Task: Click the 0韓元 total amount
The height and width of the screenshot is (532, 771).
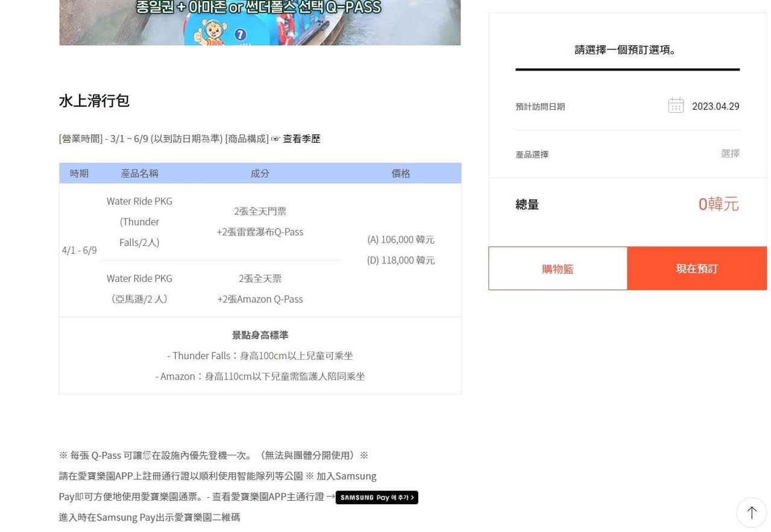Action: pyautogui.click(x=719, y=204)
